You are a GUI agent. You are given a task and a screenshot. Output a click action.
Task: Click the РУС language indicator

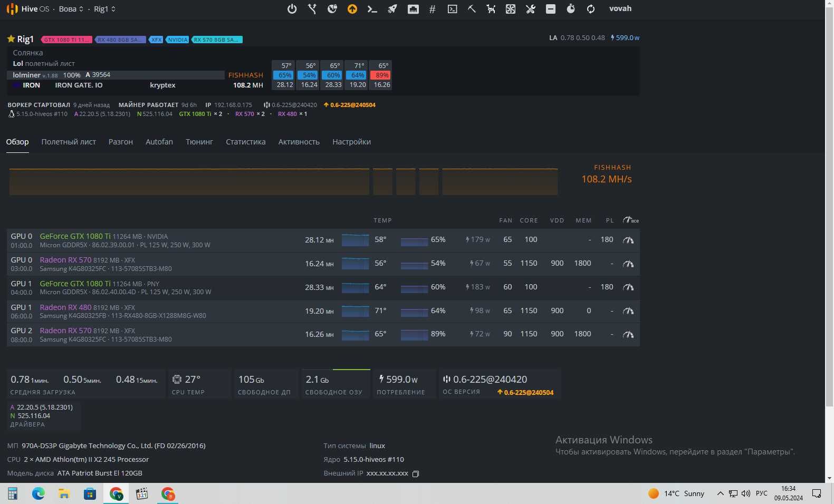(762, 493)
